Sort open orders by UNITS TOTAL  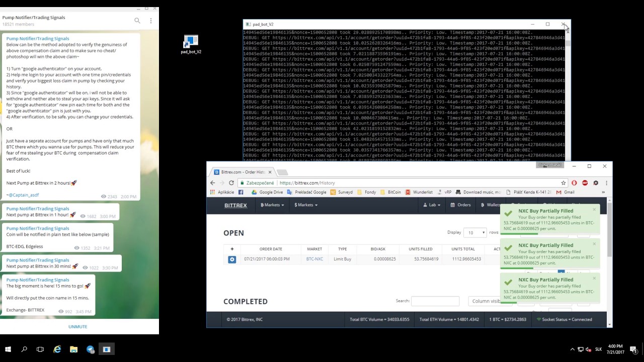463,249
